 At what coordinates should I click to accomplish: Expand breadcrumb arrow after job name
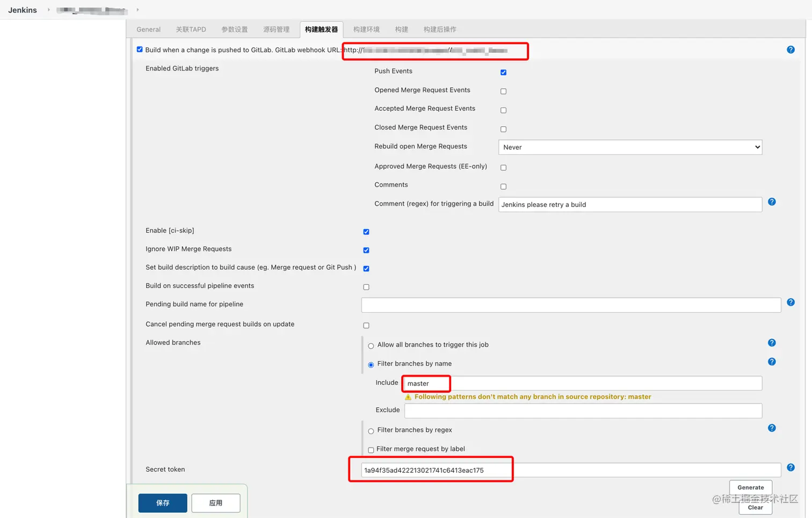137,10
